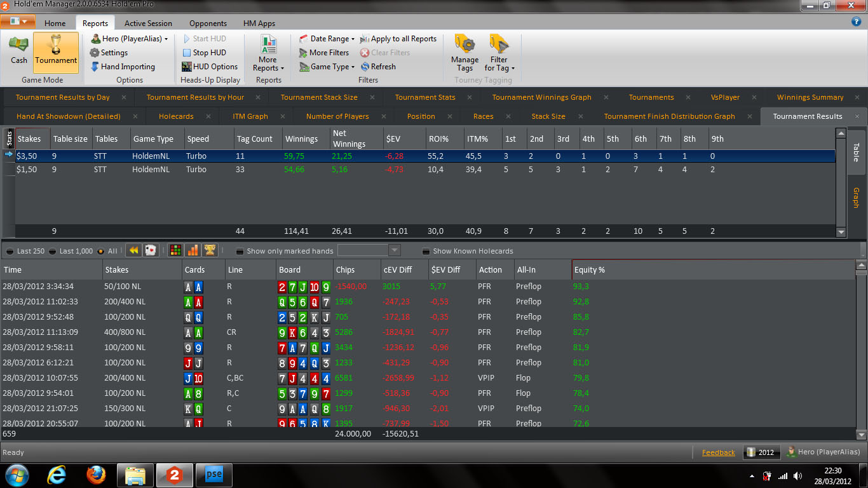Screen dimensions: 868x488
Task: Open the Holecards report tab
Action: pyautogui.click(x=176, y=116)
